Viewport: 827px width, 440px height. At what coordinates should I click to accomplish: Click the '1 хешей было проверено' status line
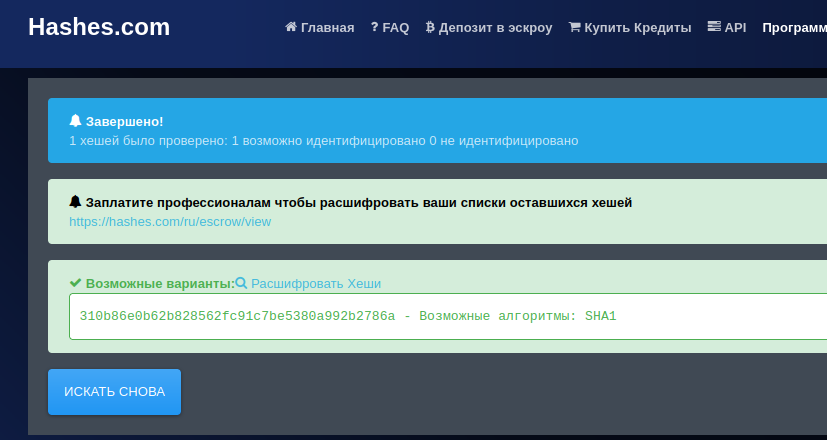click(x=324, y=141)
